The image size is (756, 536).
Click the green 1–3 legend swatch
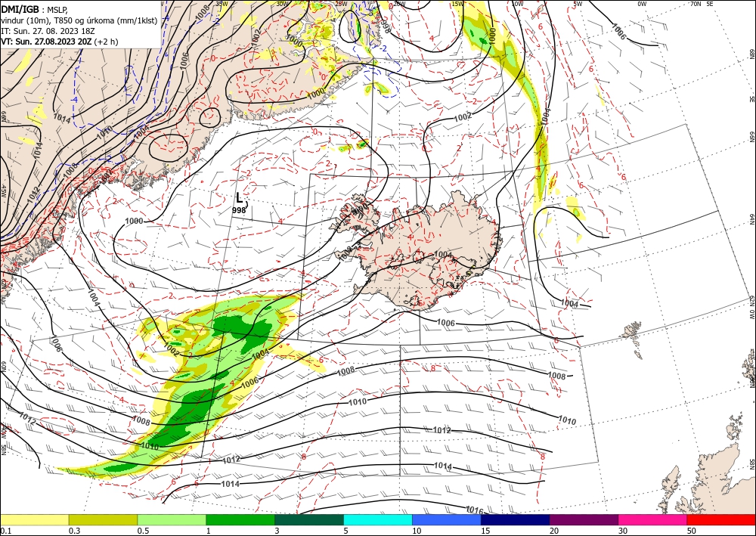[x=240, y=519]
